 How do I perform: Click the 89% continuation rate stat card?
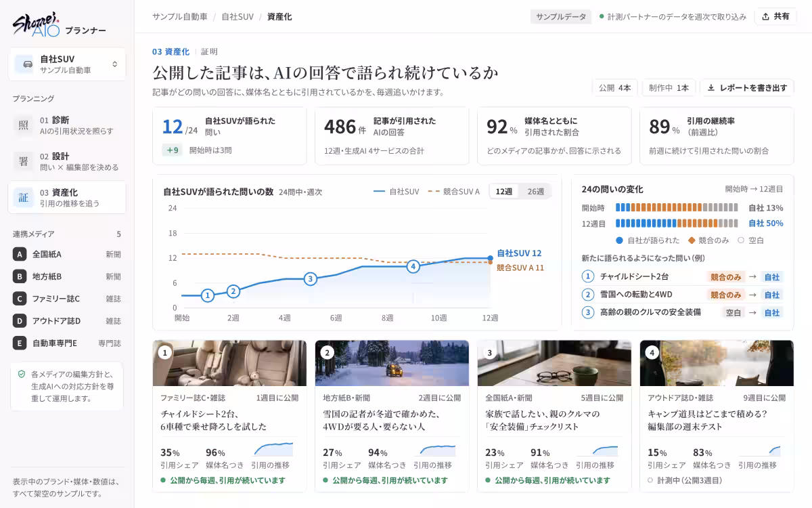point(717,135)
